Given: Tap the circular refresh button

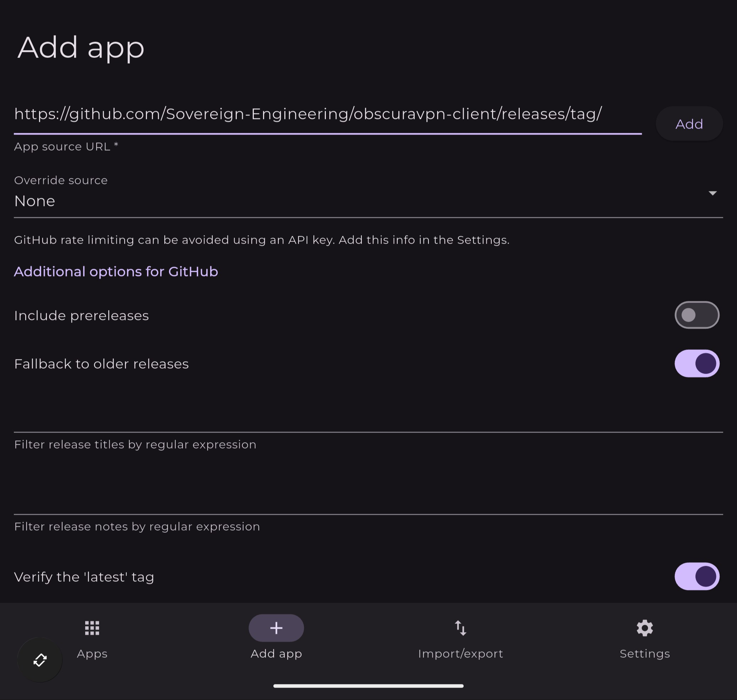Looking at the screenshot, I should (40, 660).
